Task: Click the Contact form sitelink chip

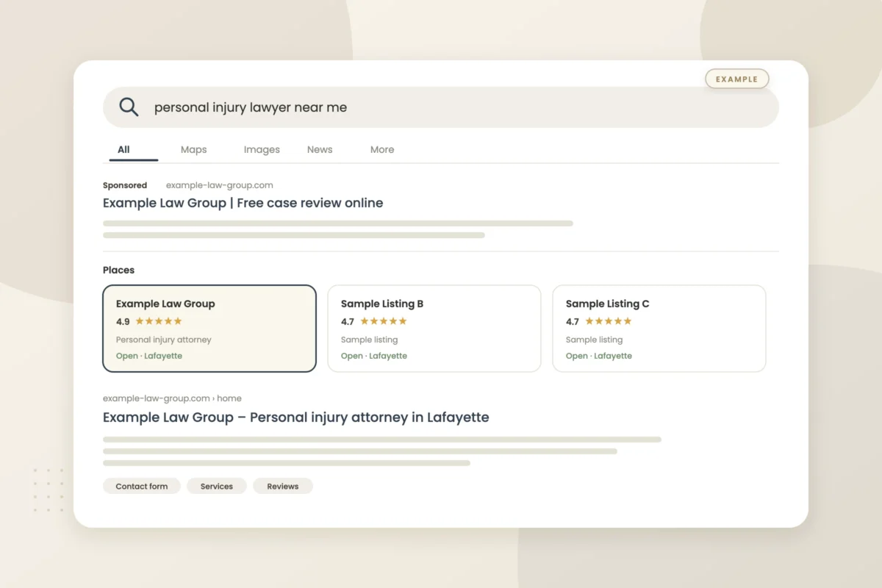Action: point(142,486)
